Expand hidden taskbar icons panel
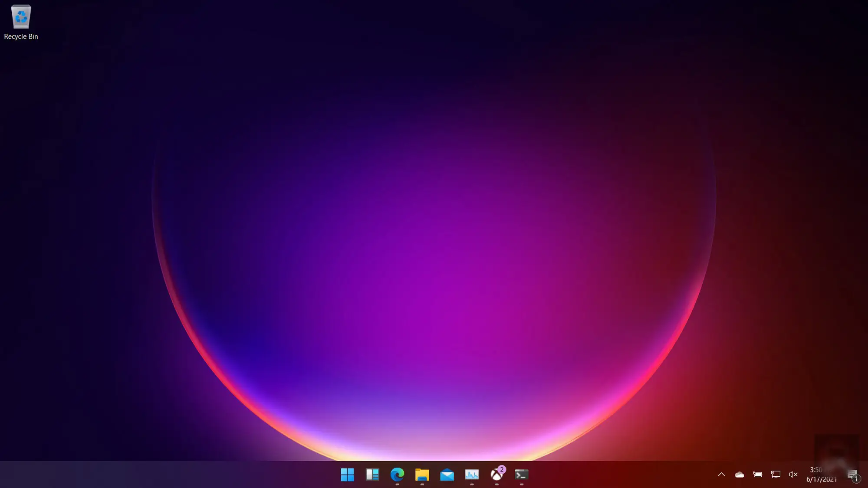 [721, 475]
